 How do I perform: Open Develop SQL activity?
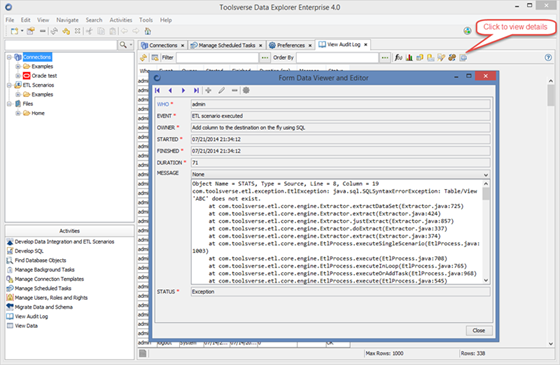tap(29, 251)
